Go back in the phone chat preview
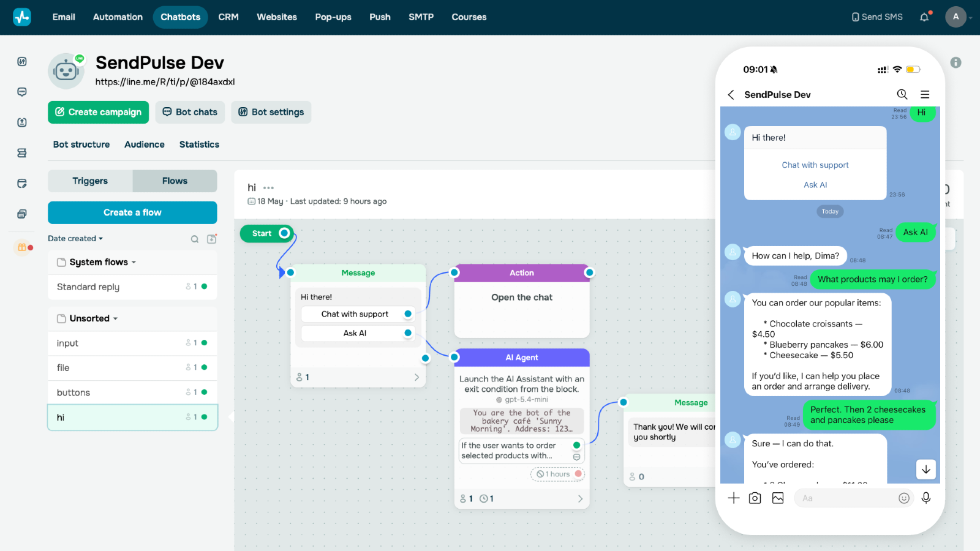This screenshot has height=551, width=980. click(731, 94)
